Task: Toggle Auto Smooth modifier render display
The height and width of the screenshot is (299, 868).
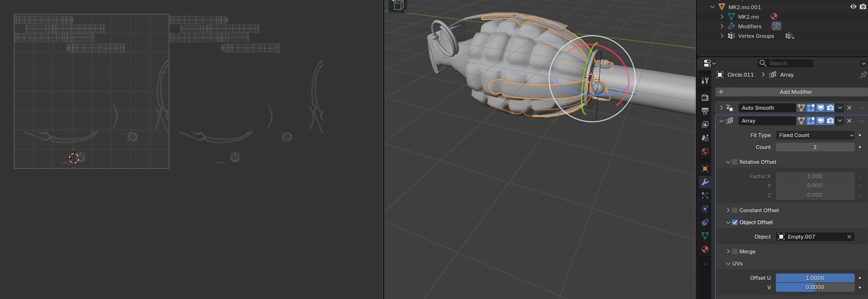Action: tap(830, 108)
